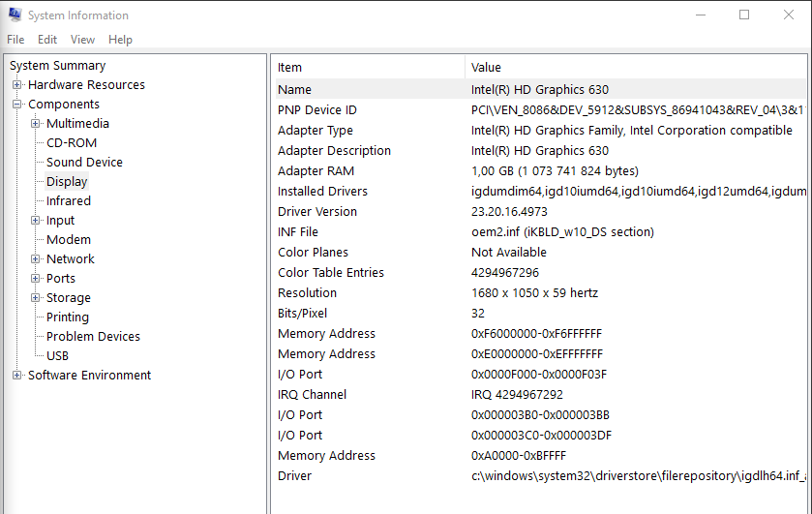Expand the Hardware Resources node
The width and height of the screenshot is (812, 514).
pyautogui.click(x=17, y=84)
